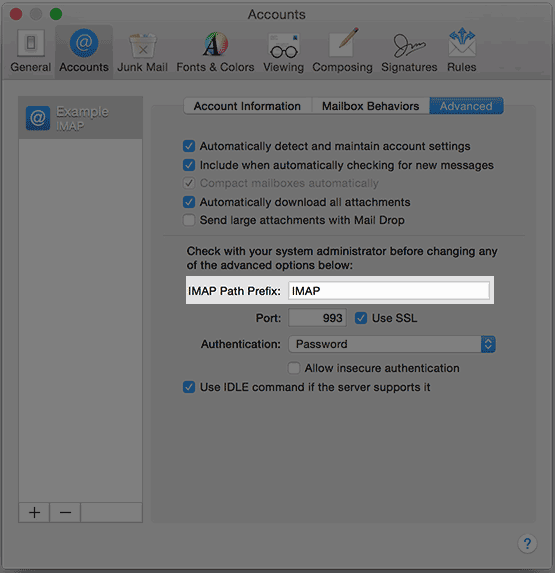Open Composing preferences pencil icon
Screen dimensions: 555x573
click(x=342, y=51)
